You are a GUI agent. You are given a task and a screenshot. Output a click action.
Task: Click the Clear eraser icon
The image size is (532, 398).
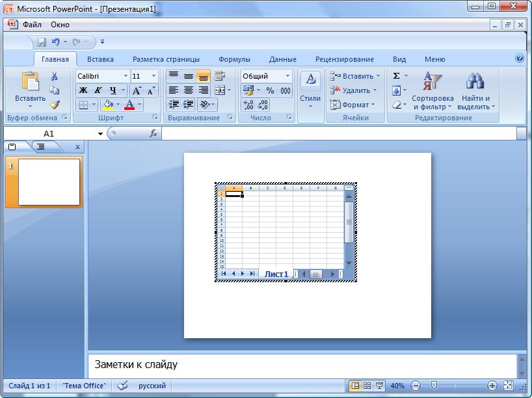[396, 105]
